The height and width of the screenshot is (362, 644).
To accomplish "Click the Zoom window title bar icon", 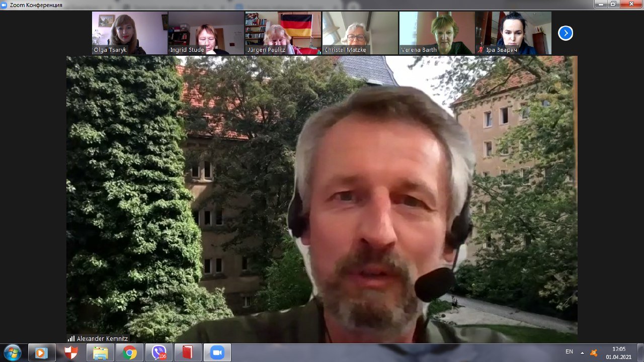I will point(5,5).
